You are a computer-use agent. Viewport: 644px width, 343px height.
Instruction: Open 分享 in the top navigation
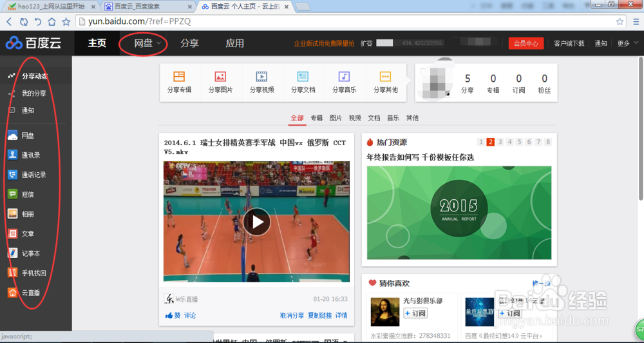pos(190,43)
